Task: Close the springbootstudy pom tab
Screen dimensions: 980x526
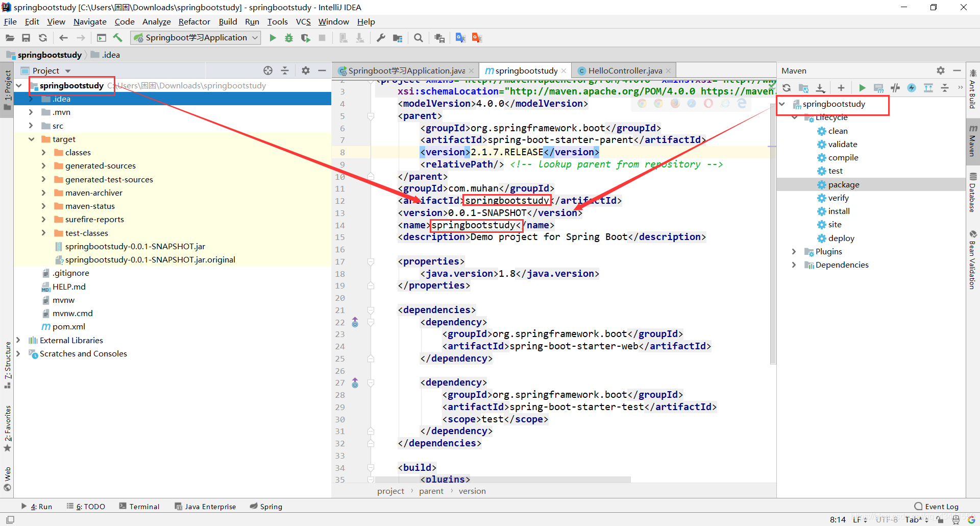Action: 563,71
